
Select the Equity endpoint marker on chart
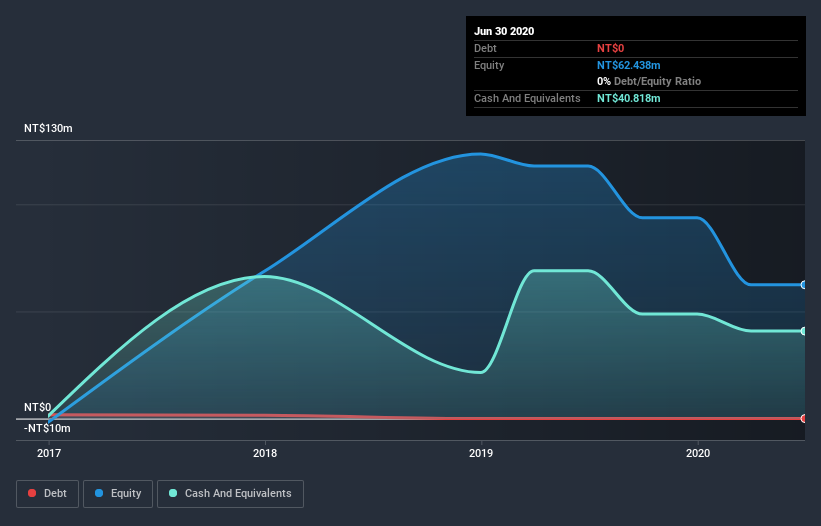coord(803,285)
